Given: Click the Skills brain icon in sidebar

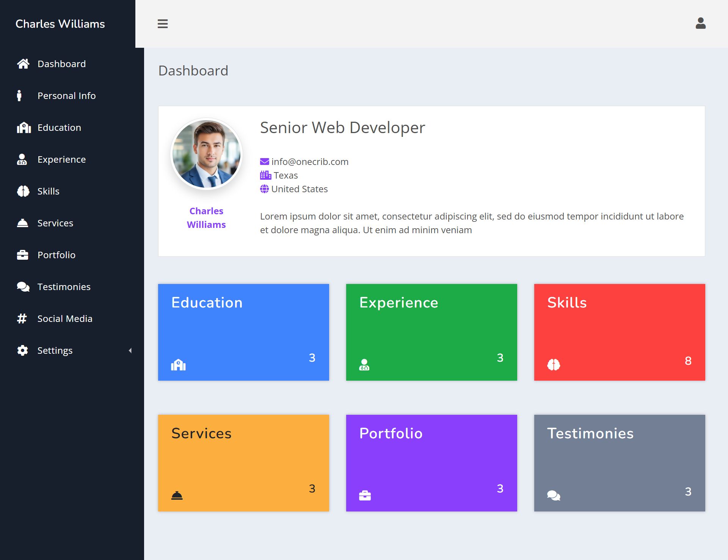Looking at the screenshot, I should click(23, 191).
